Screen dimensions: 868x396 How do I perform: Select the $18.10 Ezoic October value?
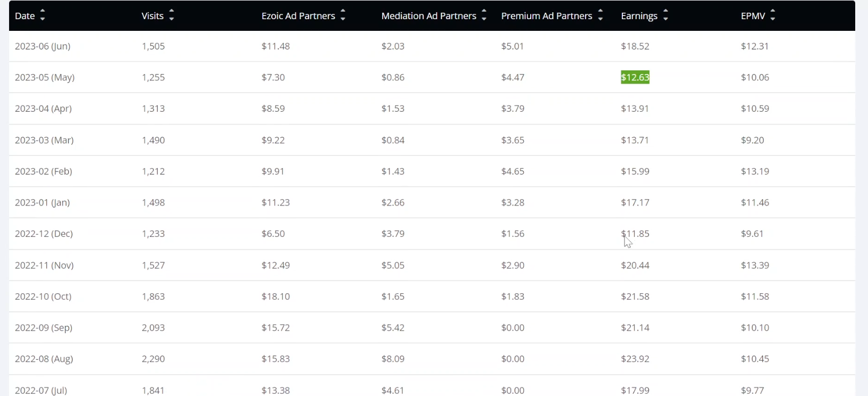tap(275, 296)
